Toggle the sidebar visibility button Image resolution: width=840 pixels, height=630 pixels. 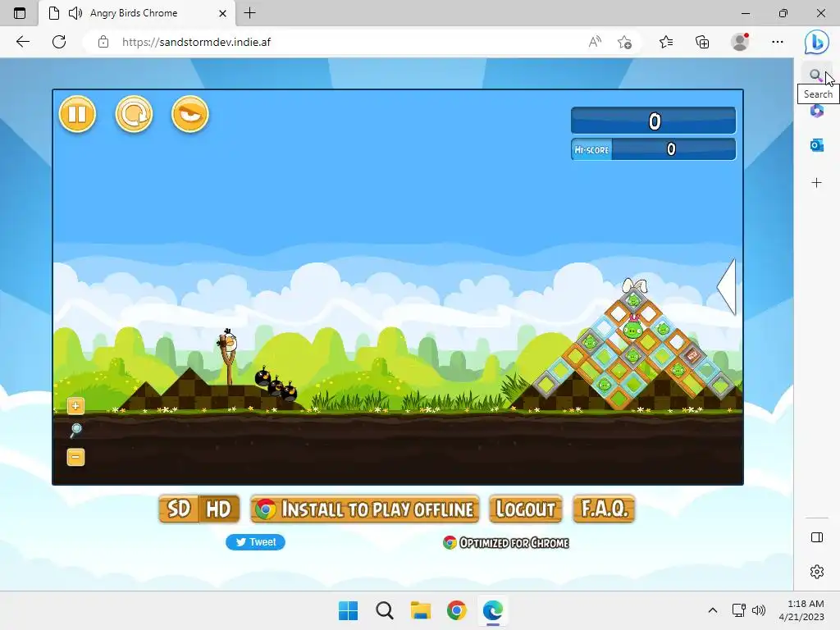click(817, 537)
